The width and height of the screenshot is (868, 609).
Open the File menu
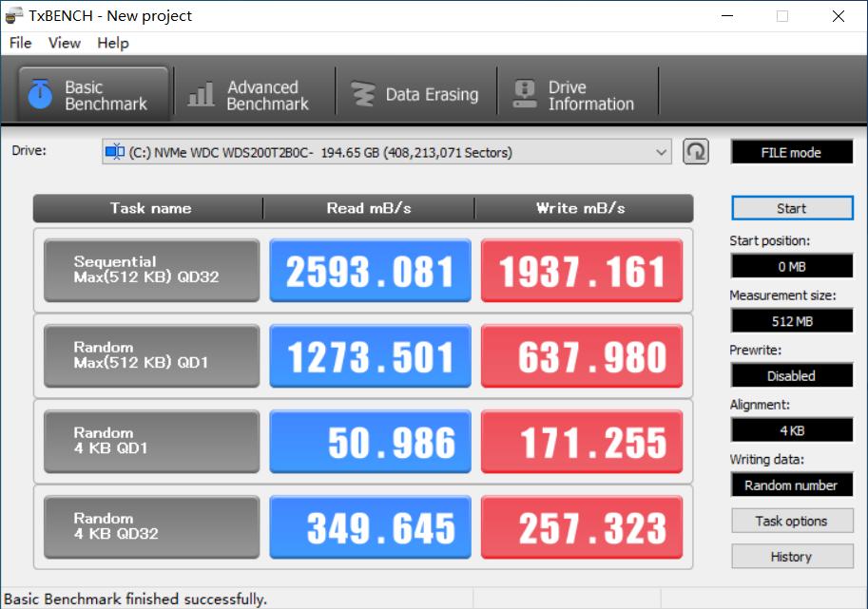tap(18, 43)
